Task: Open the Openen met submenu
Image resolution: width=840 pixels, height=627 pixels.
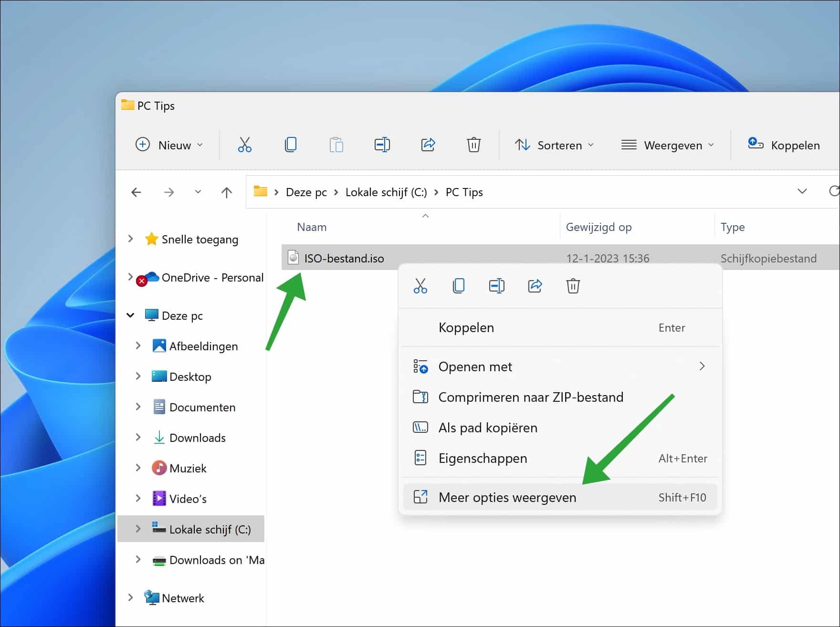Action: point(475,366)
